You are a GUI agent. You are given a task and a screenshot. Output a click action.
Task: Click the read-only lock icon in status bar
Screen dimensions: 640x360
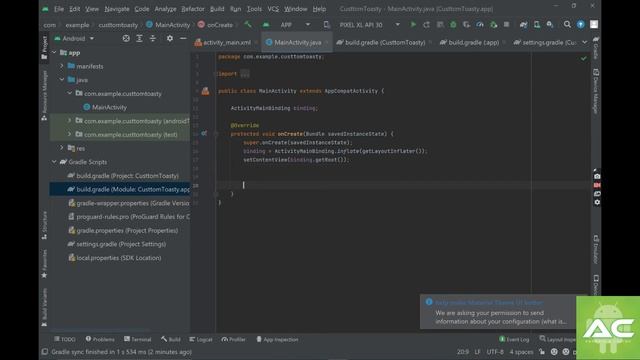pyautogui.click(x=542, y=351)
